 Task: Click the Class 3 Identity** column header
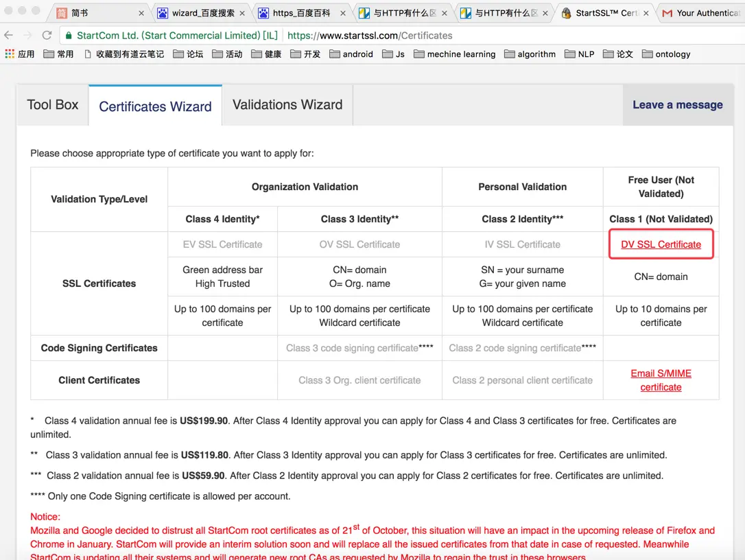pos(359,219)
